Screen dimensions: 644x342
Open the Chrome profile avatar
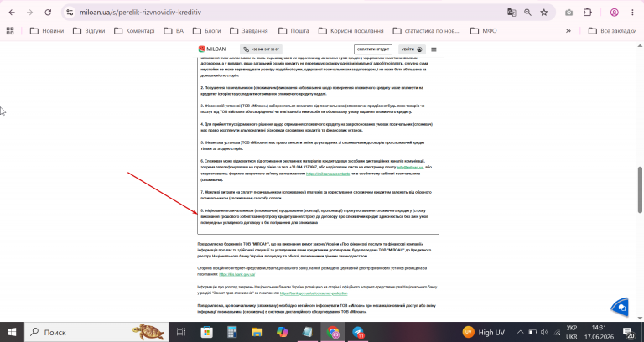coord(614,13)
